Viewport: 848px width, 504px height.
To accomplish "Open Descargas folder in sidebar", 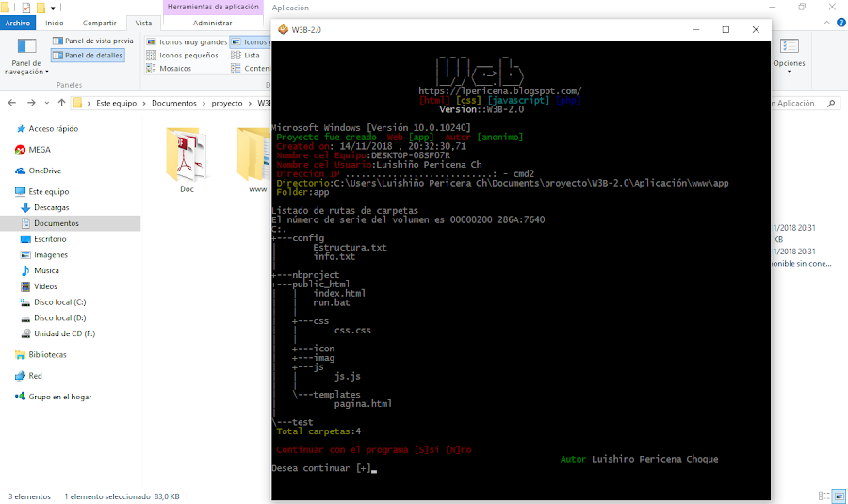I will pos(45,207).
